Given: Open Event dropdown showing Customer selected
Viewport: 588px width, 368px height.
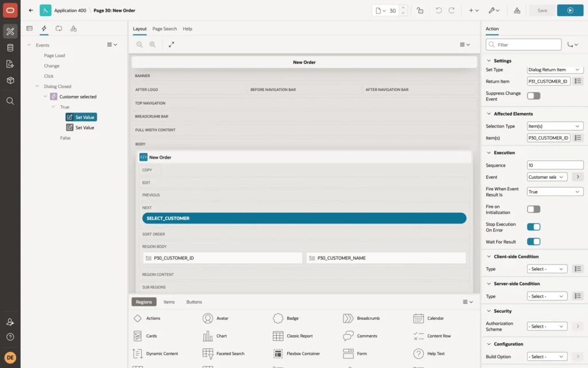Looking at the screenshot, I should point(547,177).
